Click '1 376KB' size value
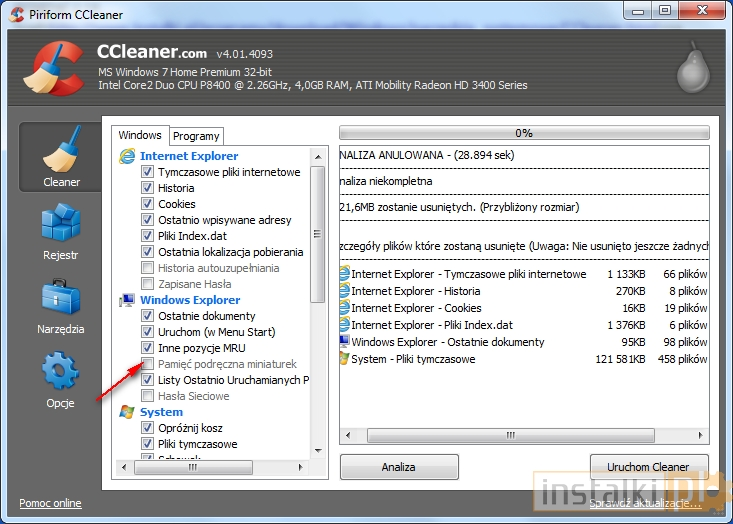Viewport: 733px width, 524px height. coord(626,325)
